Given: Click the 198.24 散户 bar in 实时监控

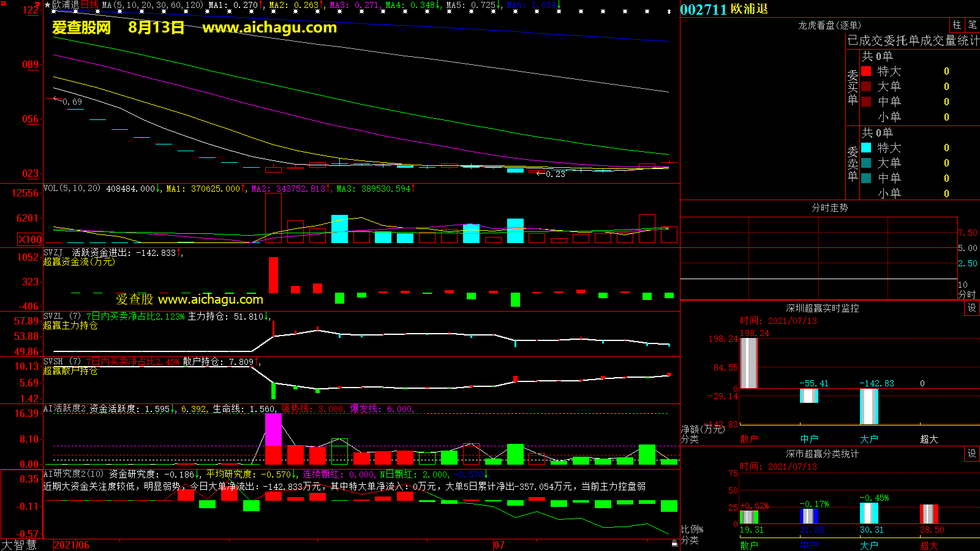Looking at the screenshot, I should tap(749, 363).
